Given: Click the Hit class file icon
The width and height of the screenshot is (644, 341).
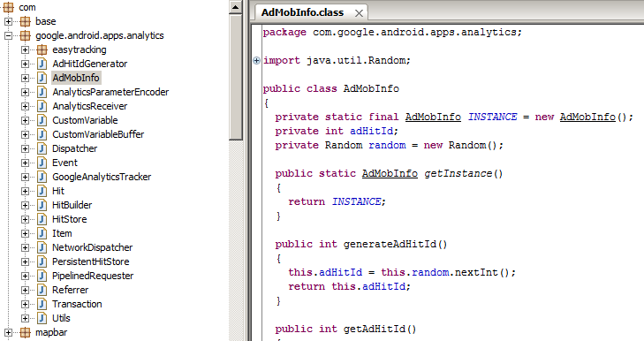Looking at the screenshot, I should coord(42,191).
